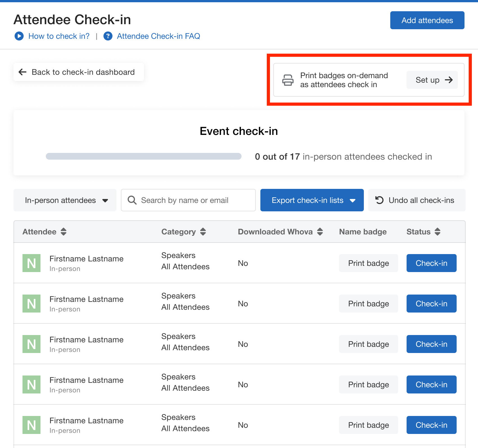Open the Attendee Check-in FAQ link

pyautogui.click(x=159, y=36)
